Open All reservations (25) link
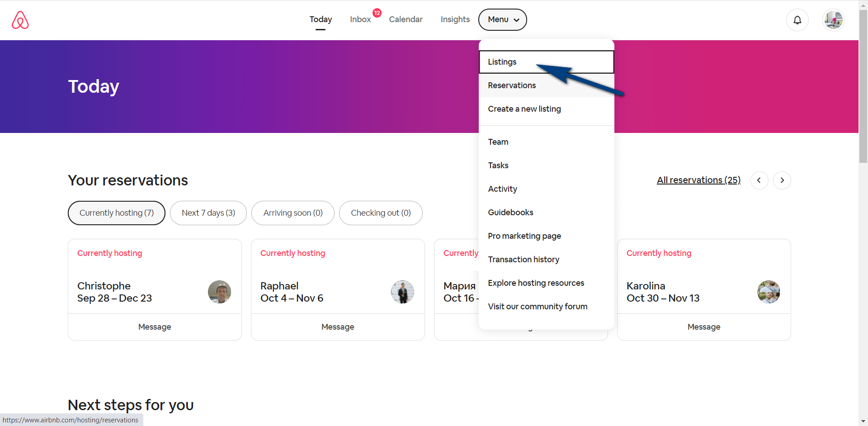 698,180
